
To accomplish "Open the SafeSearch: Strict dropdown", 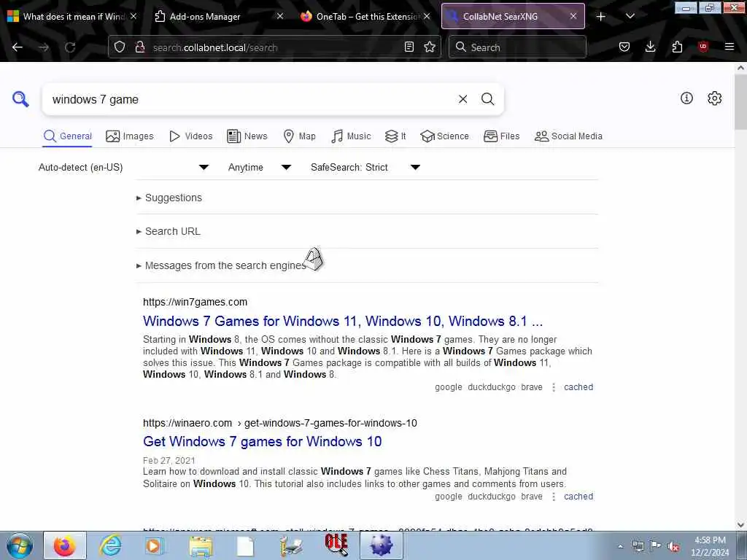I will coord(365,167).
